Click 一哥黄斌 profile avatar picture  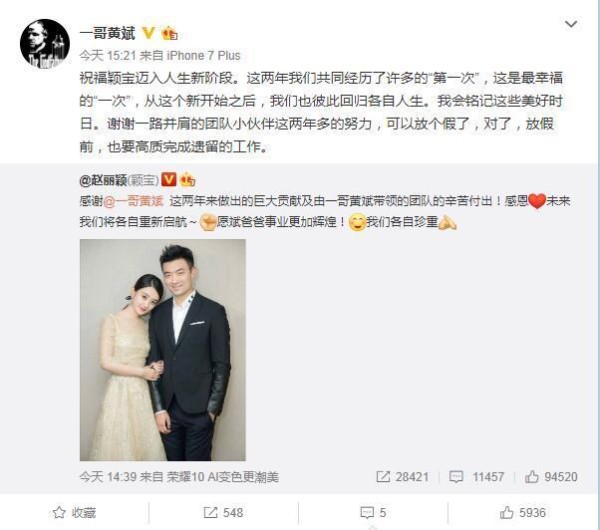[45, 44]
